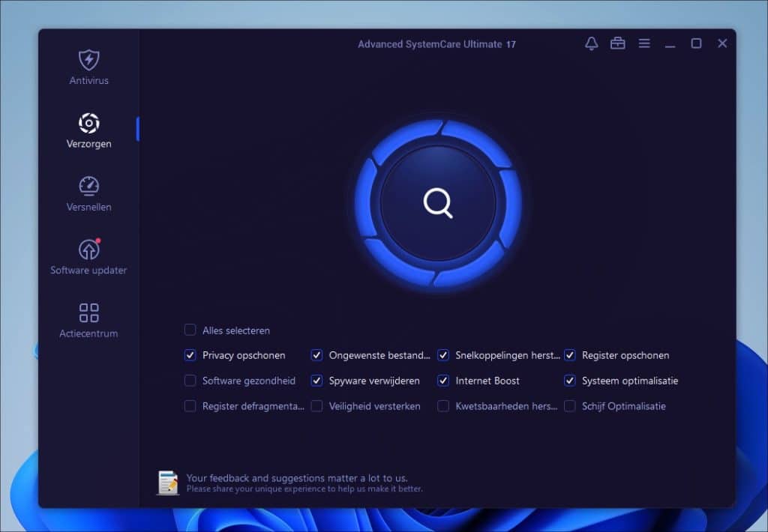
Task: Click the Antivirus label in sidebar
Action: click(x=88, y=81)
